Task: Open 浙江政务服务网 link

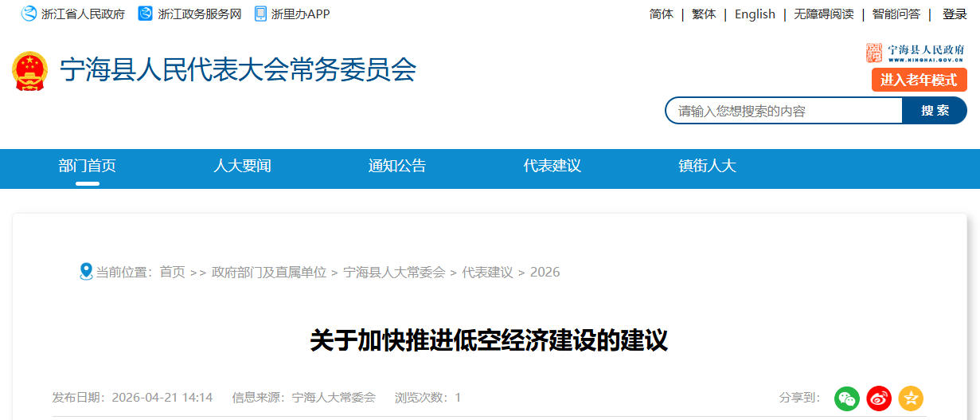Action: tap(200, 14)
